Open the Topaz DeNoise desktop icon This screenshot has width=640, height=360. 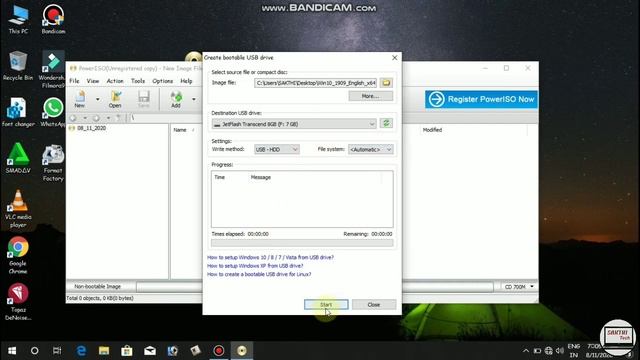coord(18,302)
